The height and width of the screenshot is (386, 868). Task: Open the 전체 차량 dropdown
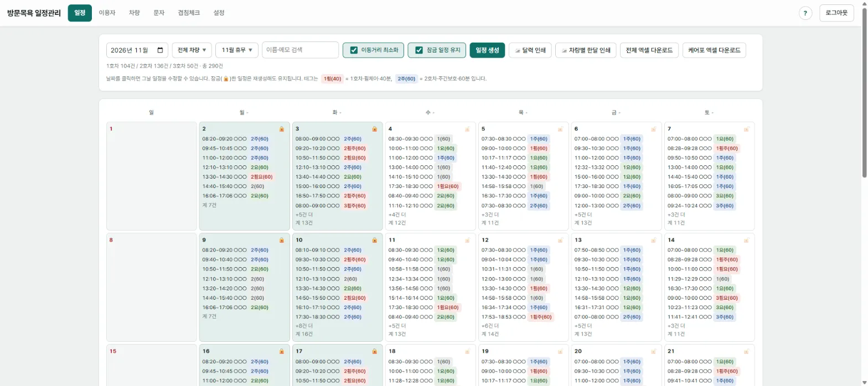[x=192, y=50]
